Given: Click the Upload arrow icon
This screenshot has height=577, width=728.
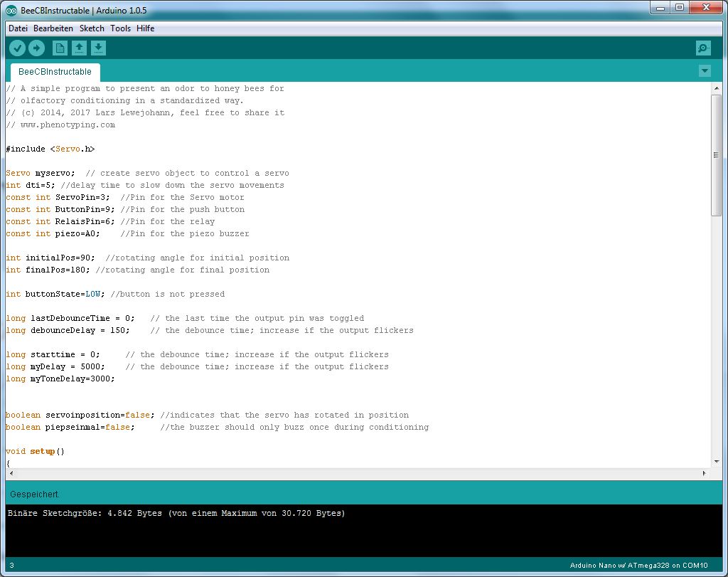Looking at the screenshot, I should (x=37, y=48).
